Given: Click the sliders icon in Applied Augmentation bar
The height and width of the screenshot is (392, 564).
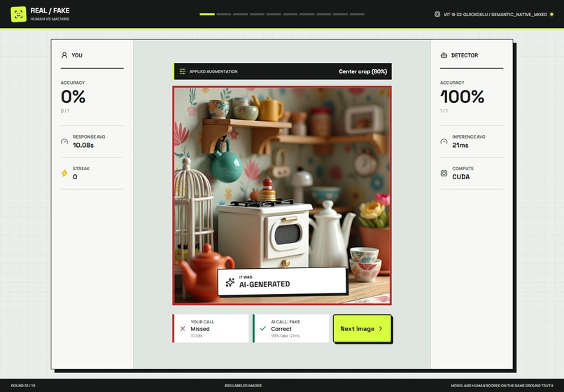Looking at the screenshot, I should (183, 71).
